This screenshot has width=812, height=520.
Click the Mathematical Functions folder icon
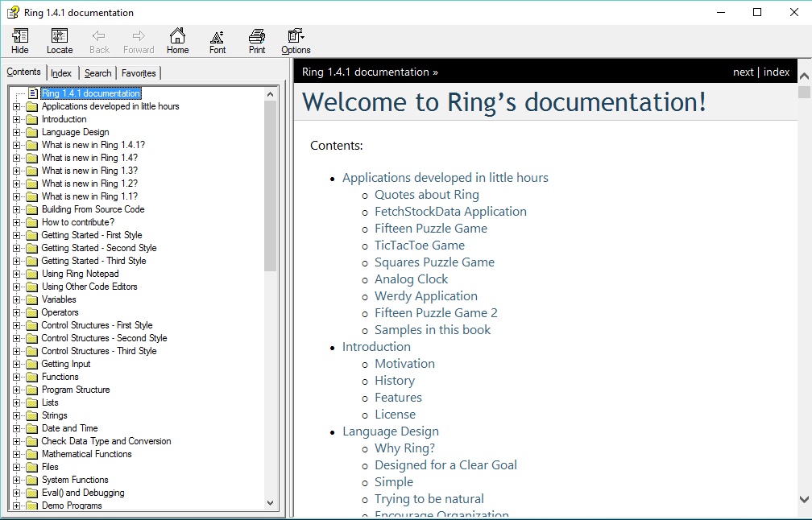click(x=32, y=454)
